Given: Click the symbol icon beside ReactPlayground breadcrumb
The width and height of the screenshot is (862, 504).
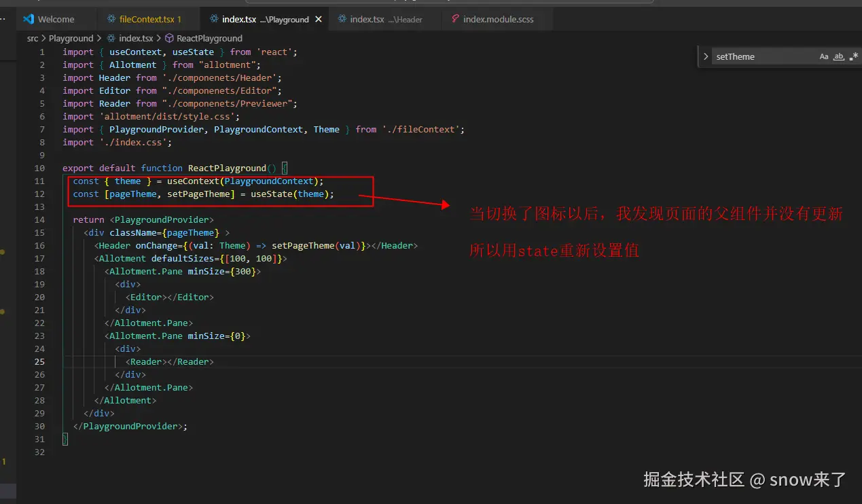Looking at the screenshot, I should [x=170, y=39].
